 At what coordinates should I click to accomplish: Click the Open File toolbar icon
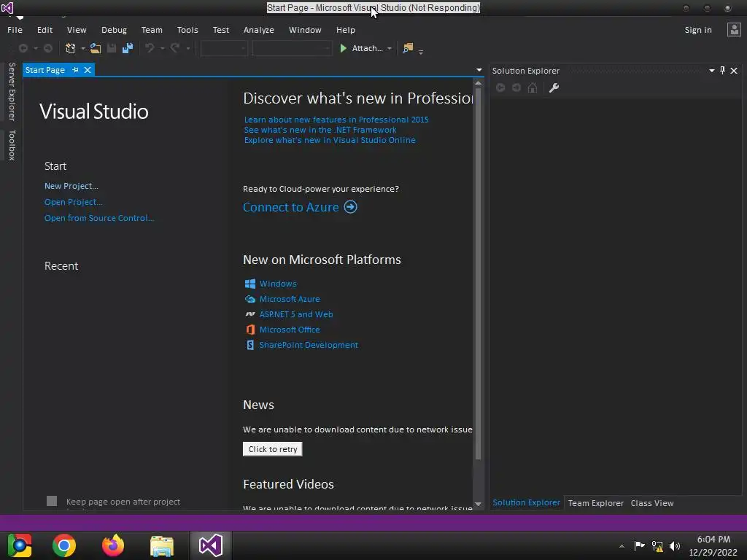[x=96, y=48]
